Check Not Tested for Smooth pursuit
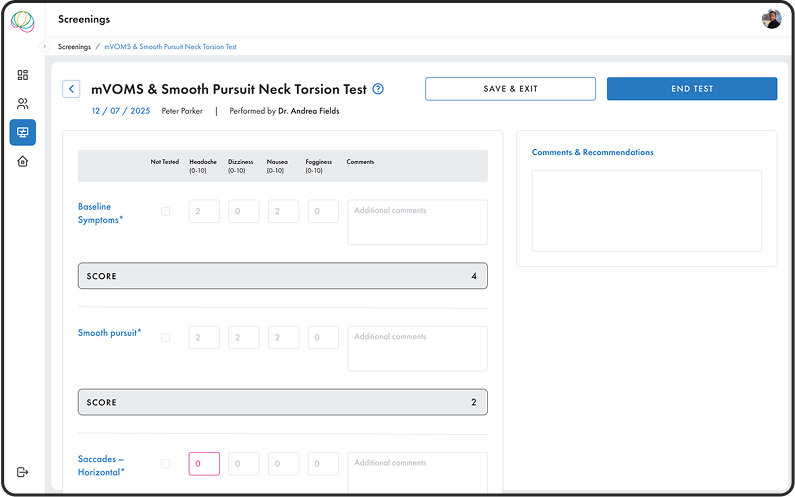795x497 pixels. coord(165,337)
